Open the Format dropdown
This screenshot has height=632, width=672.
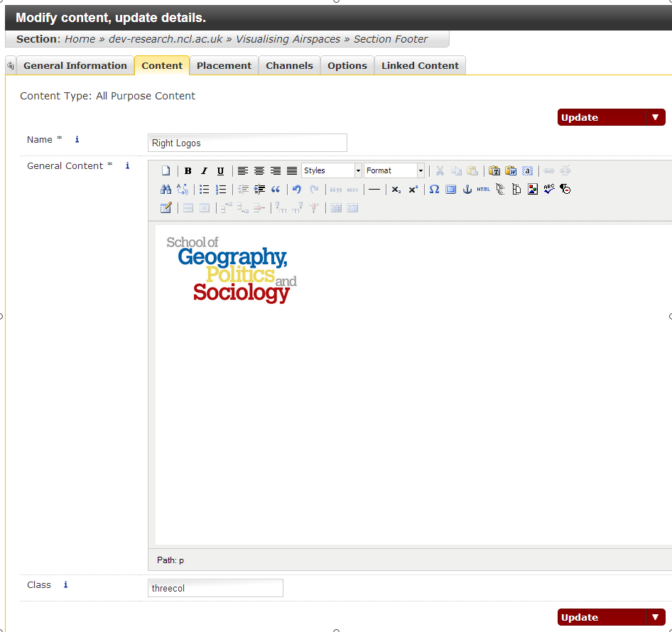coord(394,171)
